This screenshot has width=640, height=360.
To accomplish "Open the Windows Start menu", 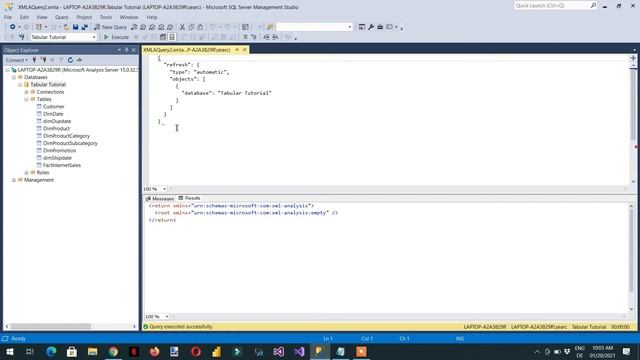I will pos(10,352).
